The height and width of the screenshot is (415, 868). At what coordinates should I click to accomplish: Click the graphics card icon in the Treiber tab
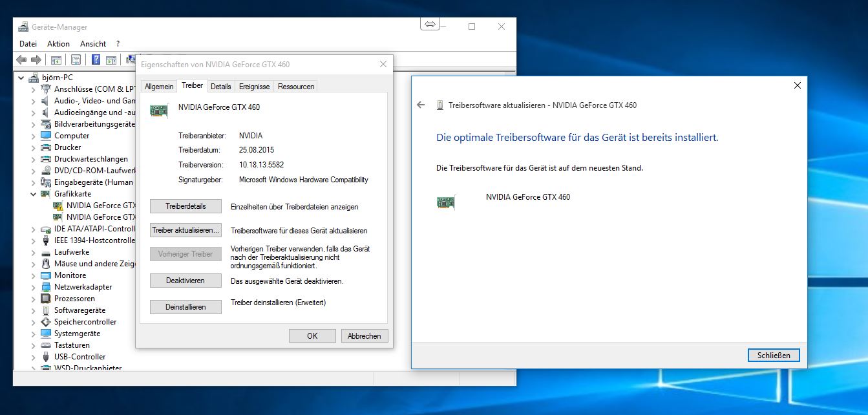(x=159, y=110)
